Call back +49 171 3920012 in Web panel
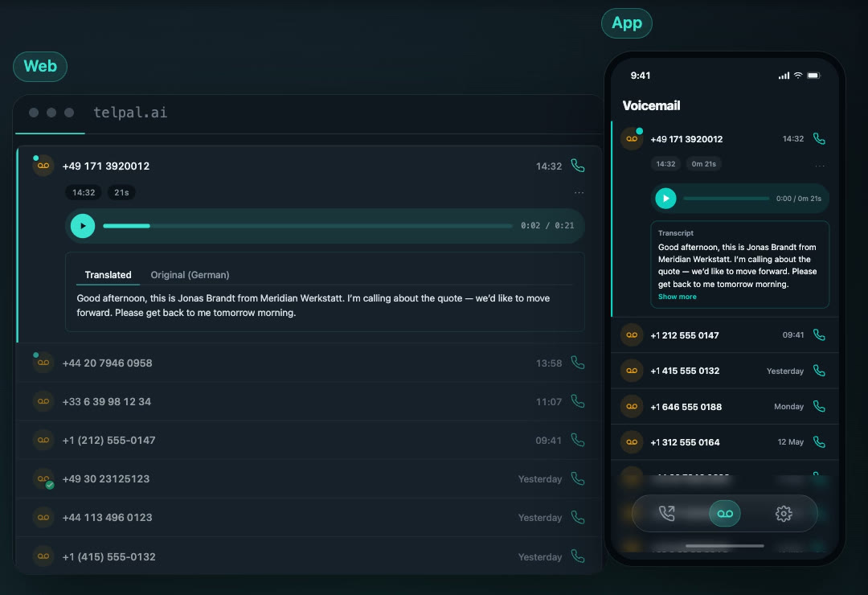The width and height of the screenshot is (868, 595). tap(577, 166)
